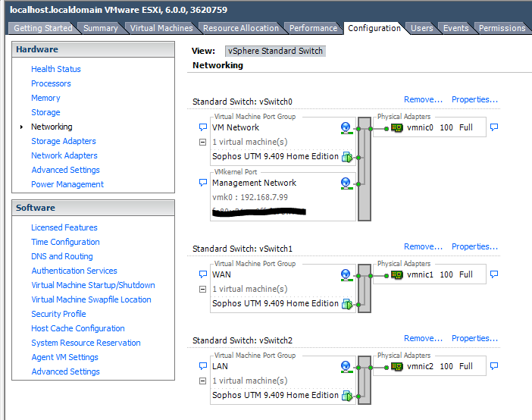
Task: Collapse virtual machine list under VM Network
Action: pos(202,142)
